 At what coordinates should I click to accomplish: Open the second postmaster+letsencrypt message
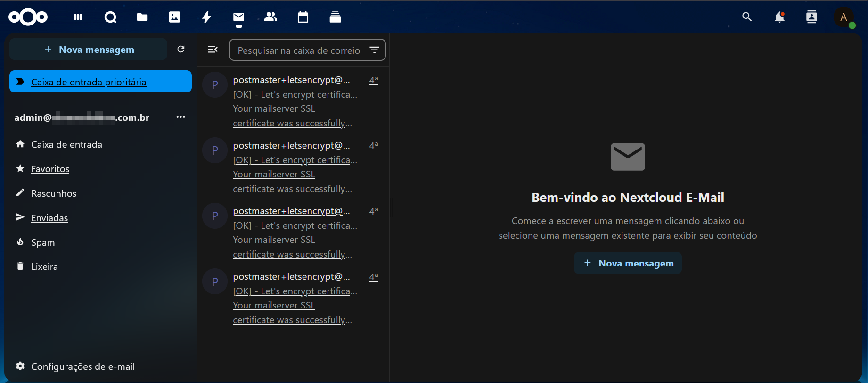click(293, 167)
